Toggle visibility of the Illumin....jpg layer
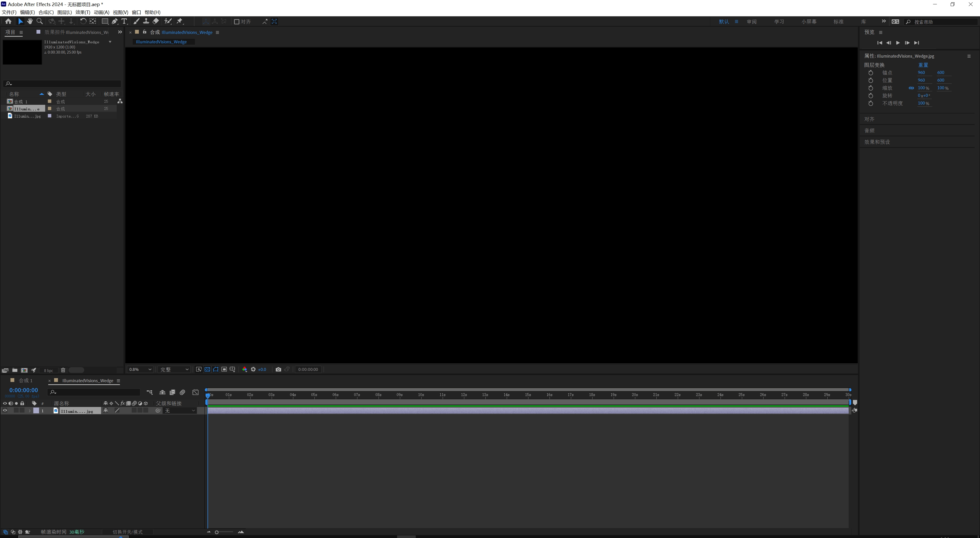 5,411
